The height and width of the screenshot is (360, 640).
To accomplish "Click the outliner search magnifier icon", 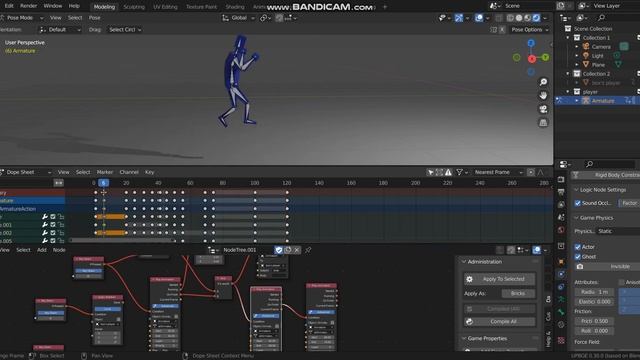I will [601, 18].
